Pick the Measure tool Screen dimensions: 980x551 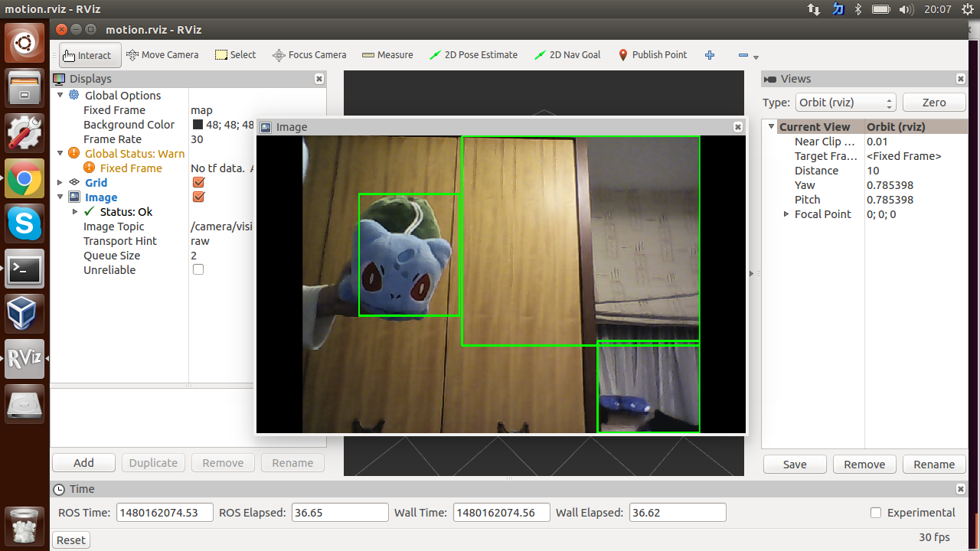point(387,55)
